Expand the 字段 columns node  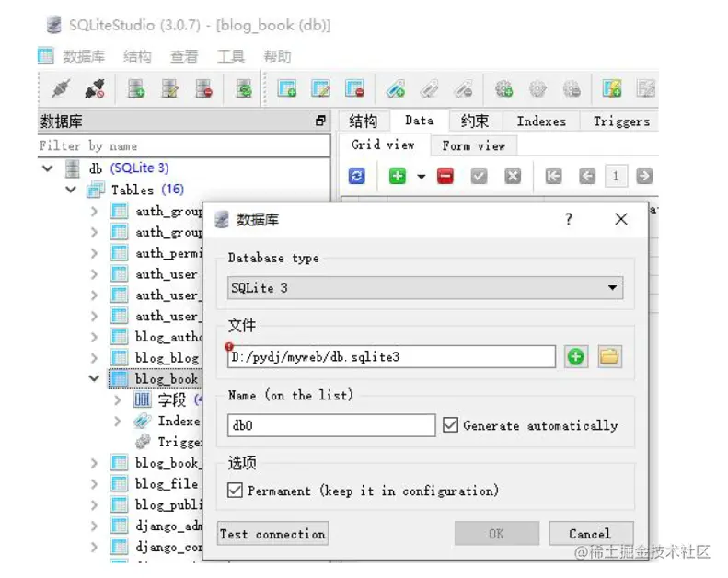pyautogui.click(x=118, y=399)
